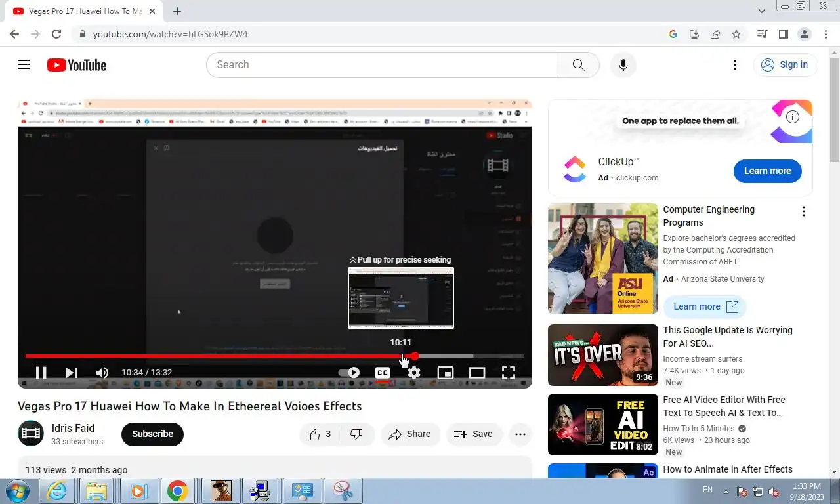Click Arizona State University Learn more link
The height and width of the screenshot is (504, 840).
click(x=705, y=306)
